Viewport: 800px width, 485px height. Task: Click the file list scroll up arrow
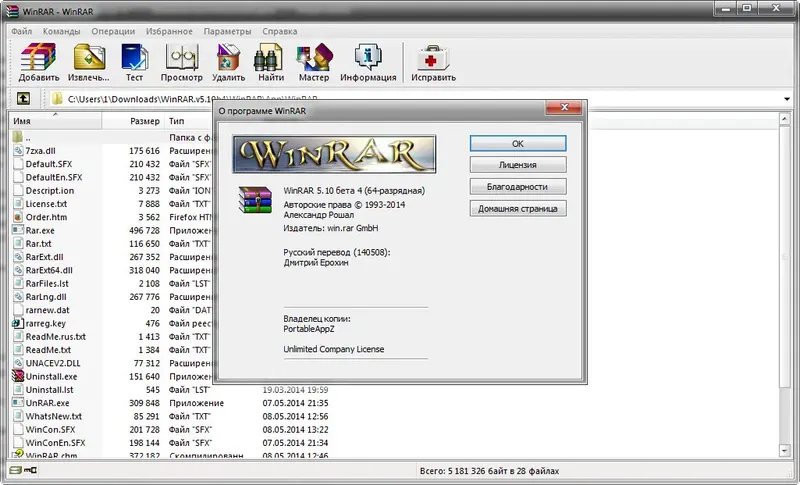pyautogui.click(x=785, y=119)
